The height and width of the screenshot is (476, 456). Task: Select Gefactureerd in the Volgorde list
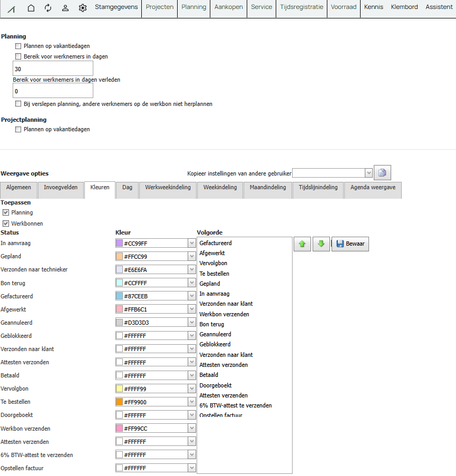pyautogui.click(x=216, y=243)
